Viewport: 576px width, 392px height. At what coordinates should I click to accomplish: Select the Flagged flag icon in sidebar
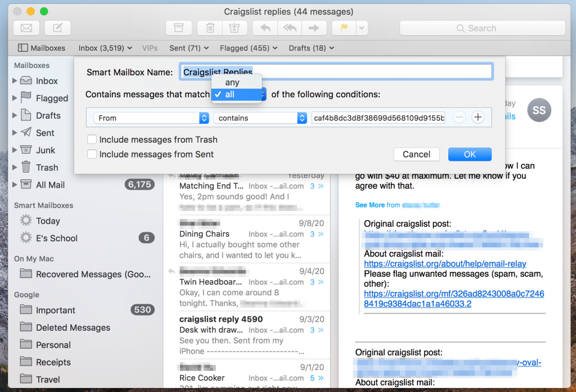click(x=26, y=97)
